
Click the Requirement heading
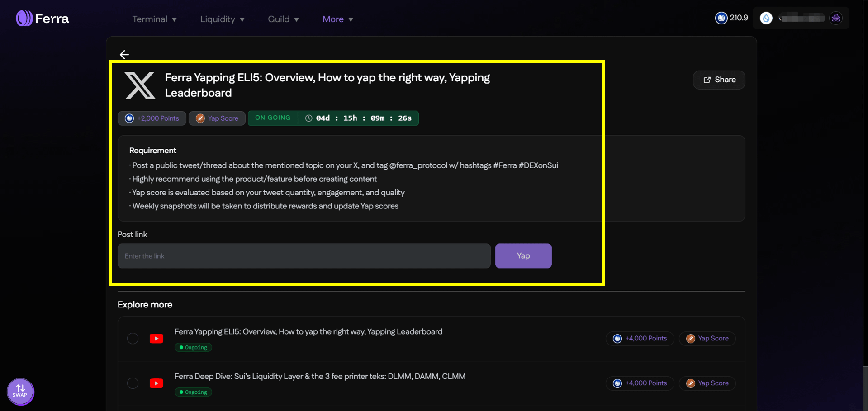coord(153,151)
